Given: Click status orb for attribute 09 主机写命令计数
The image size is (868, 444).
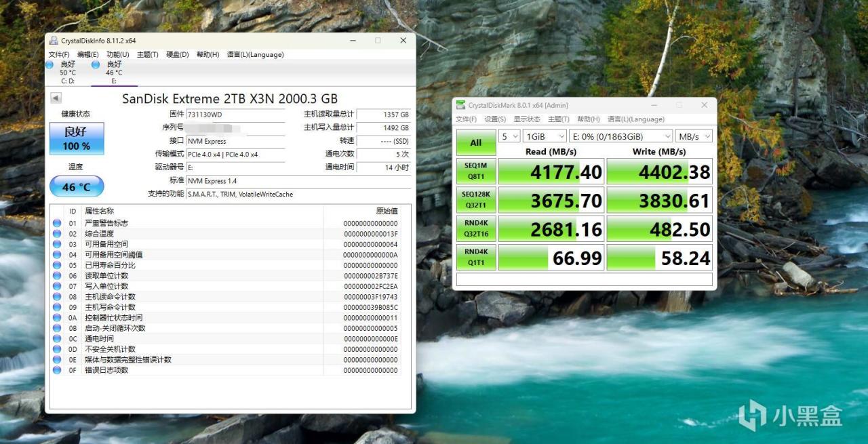Looking at the screenshot, I should tap(57, 307).
